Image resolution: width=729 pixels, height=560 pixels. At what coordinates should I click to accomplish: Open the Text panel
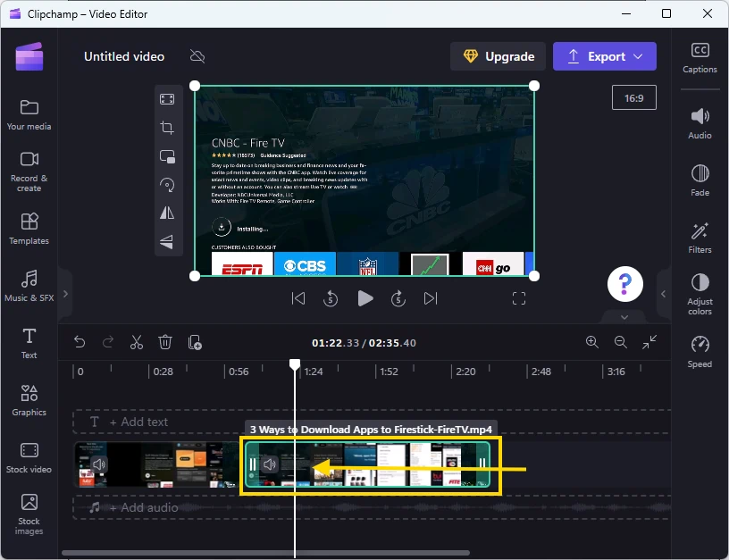29,343
